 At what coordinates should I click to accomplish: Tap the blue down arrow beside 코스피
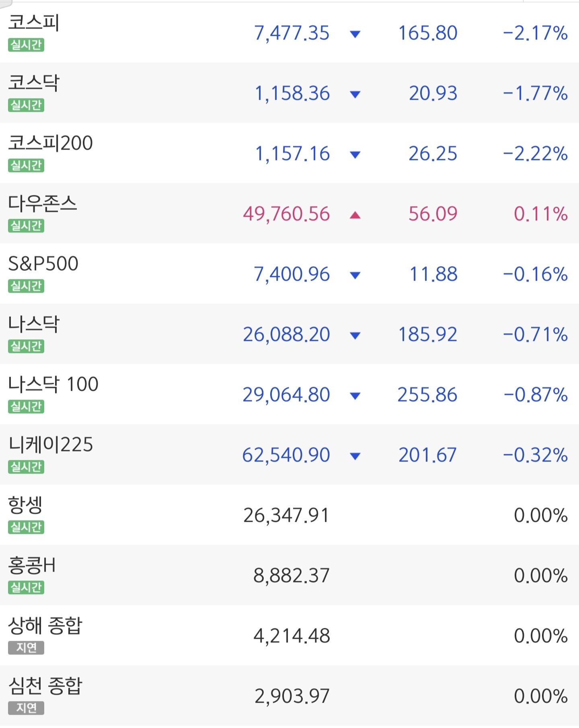pyautogui.click(x=355, y=34)
